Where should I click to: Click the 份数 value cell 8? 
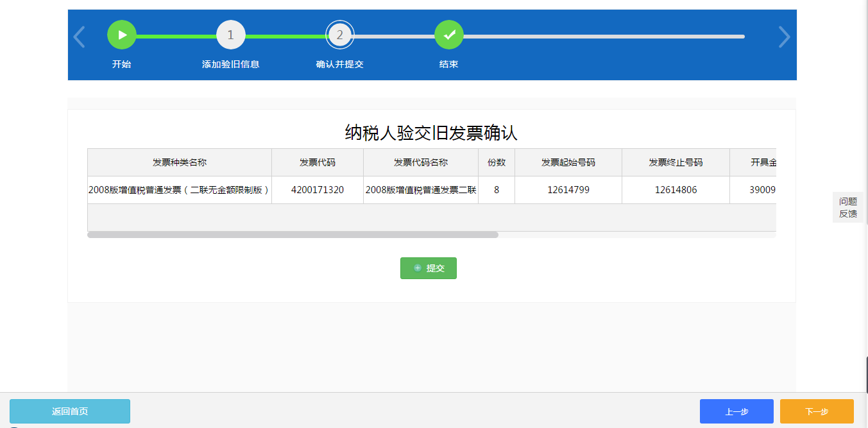[x=497, y=190]
